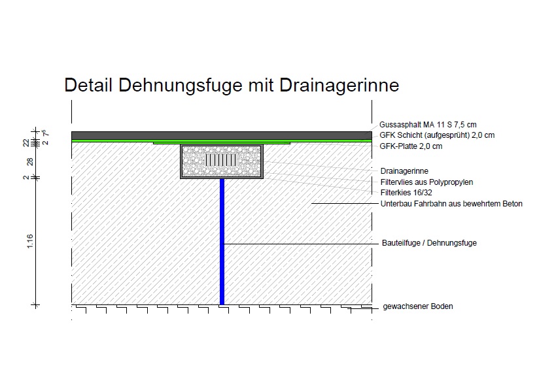The image size is (556, 392).
Task: Click the 'Filterkies 16/32' annotation
Action: pos(406,193)
